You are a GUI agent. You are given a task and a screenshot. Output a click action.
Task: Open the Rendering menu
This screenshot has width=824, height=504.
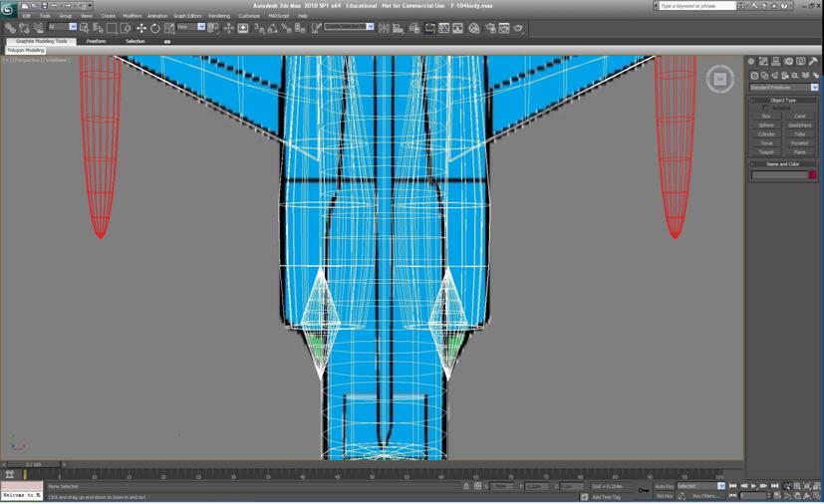pos(219,16)
